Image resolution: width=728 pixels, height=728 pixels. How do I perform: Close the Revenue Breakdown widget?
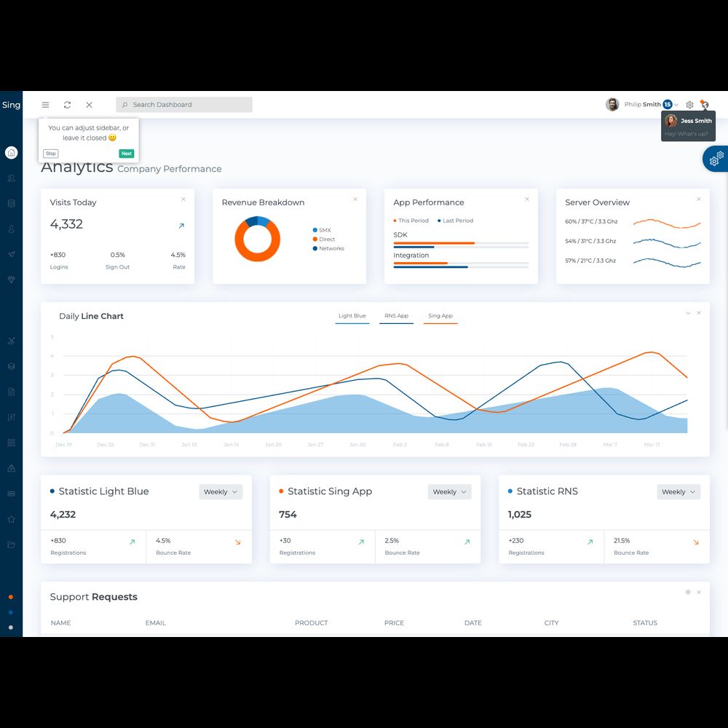(355, 199)
